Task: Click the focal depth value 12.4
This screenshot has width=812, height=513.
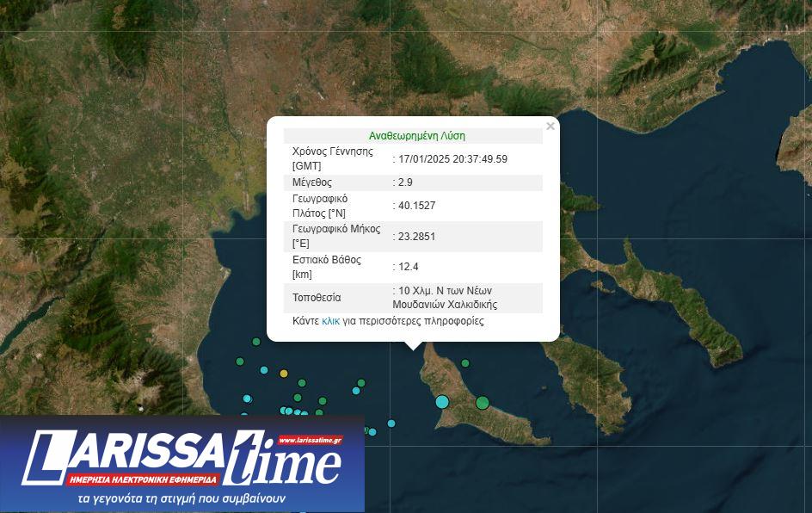Action: [409, 267]
